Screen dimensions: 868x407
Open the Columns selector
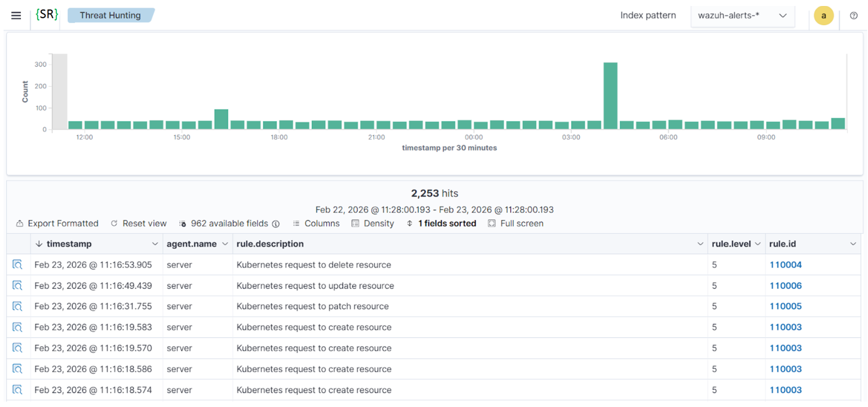(x=316, y=223)
